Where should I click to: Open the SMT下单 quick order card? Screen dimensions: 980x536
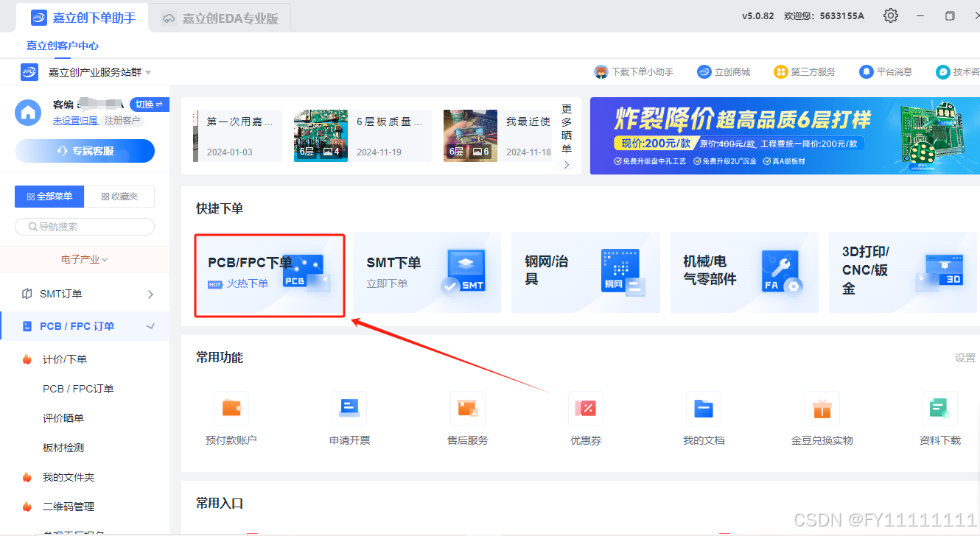pyautogui.click(x=427, y=272)
